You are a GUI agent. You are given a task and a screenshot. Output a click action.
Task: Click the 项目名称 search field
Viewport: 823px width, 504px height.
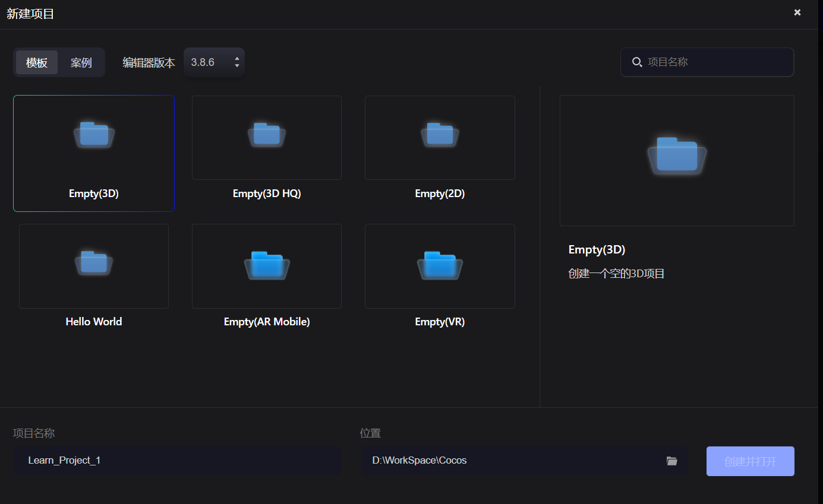pyautogui.click(x=707, y=62)
